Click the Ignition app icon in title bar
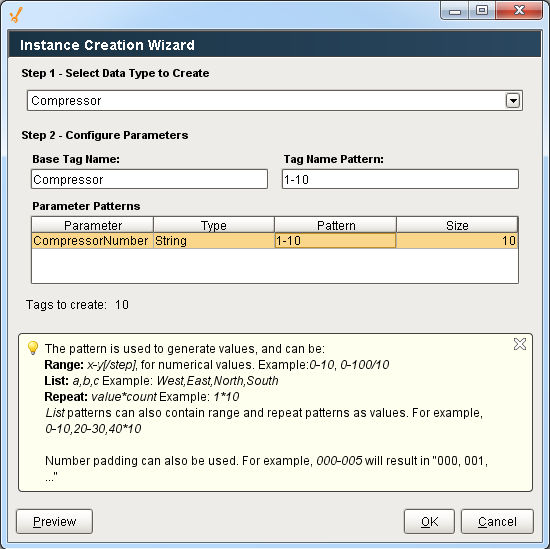 point(16,15)
